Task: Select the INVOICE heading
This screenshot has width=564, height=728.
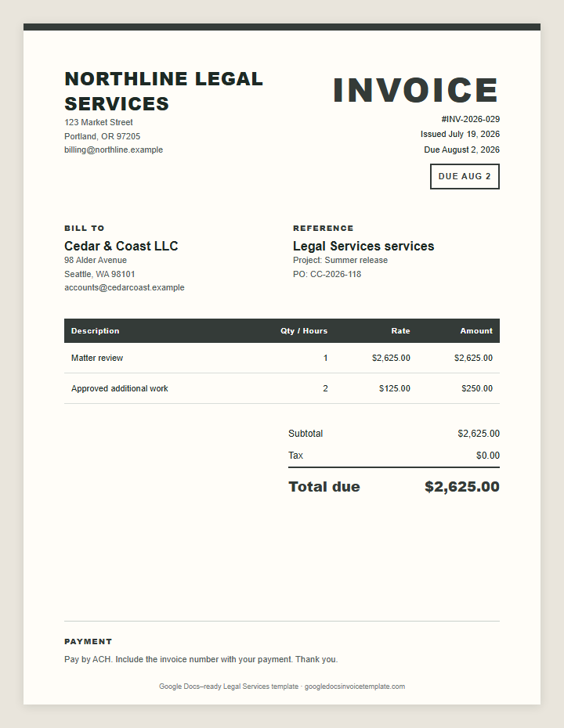Action: click(x=416, y=90)
